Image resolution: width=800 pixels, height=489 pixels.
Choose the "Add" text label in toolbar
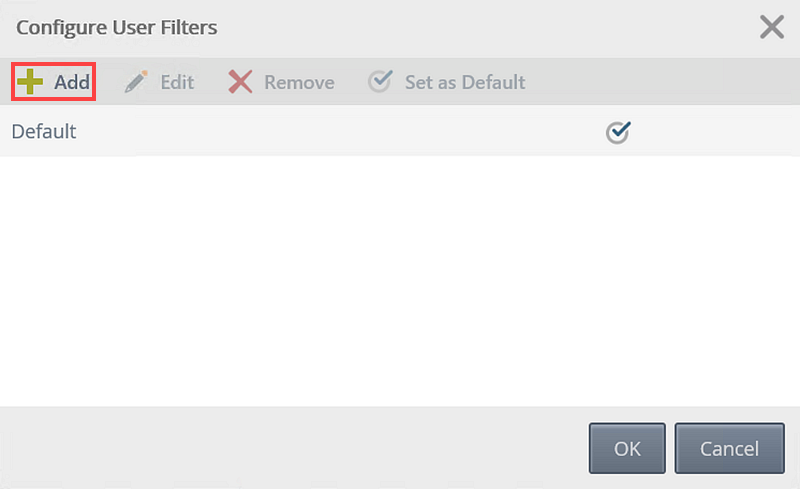pyautogui.click(x=72, y=82)
